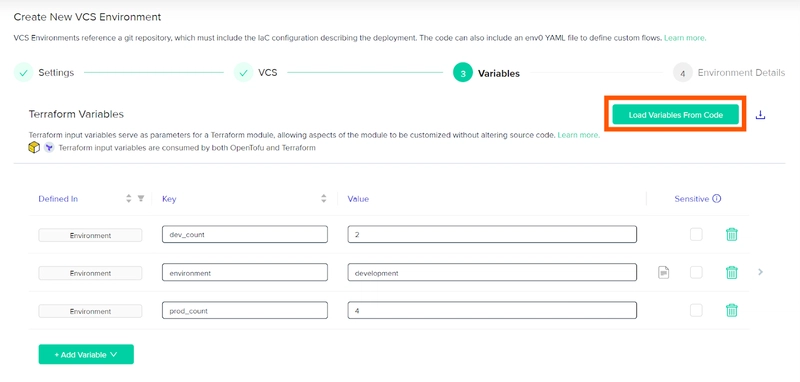
Task: Click Load Variables From Code button
Action: [676, 115]
